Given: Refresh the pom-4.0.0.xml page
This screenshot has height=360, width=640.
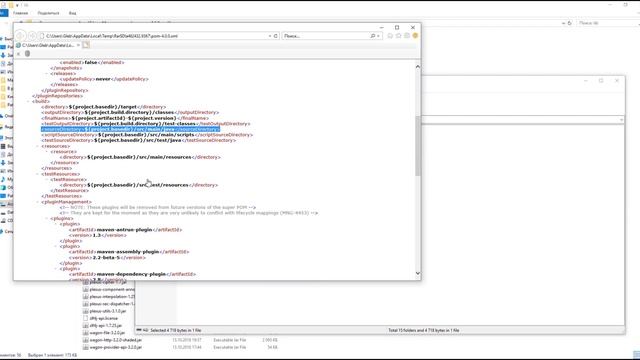Looking at the screenshot, I should (x=276, y=36).
